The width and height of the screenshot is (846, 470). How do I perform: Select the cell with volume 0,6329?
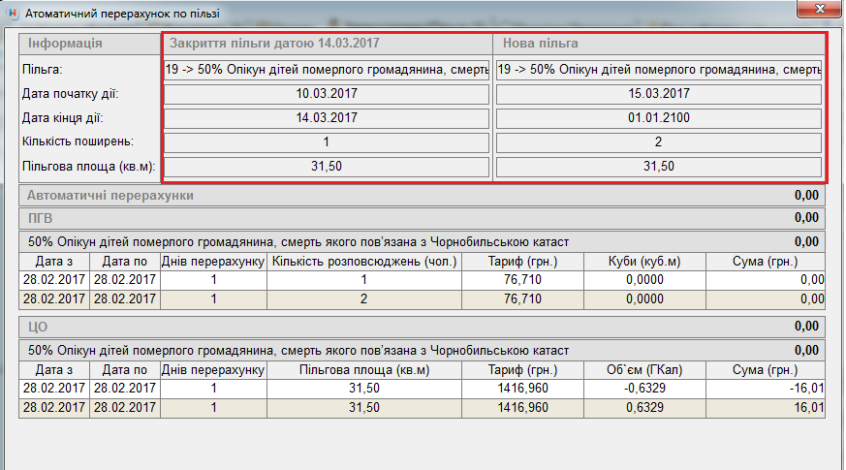click(643, 407)
